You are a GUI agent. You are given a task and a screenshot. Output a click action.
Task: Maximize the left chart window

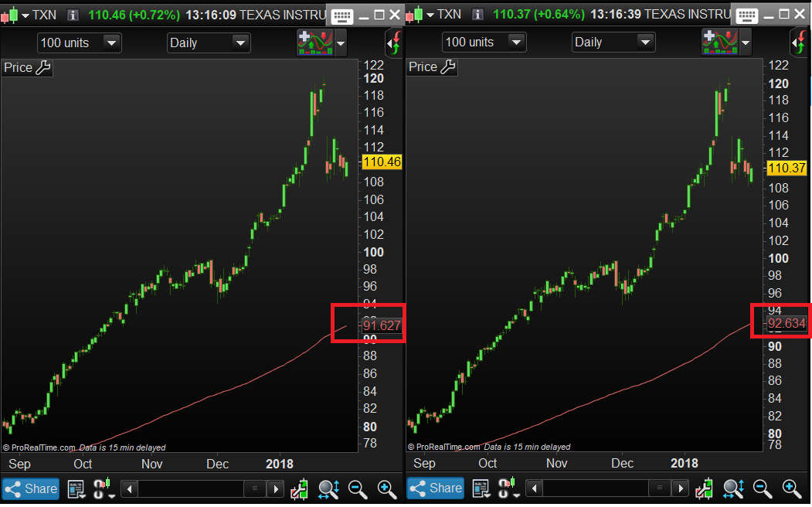point(379,15)
